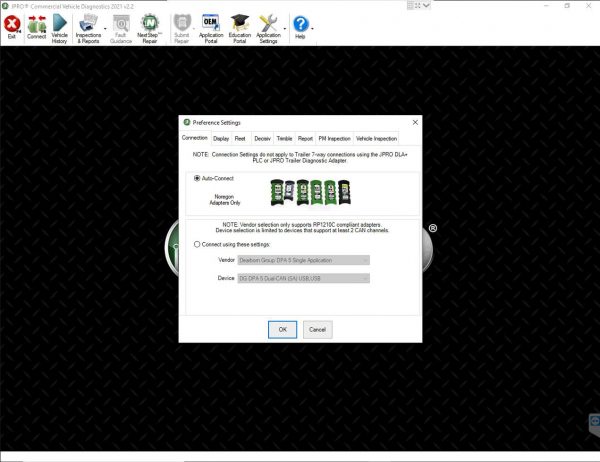Viewport: 600px width, 462px height.
Task: Click the blue Help question mark icon
Action: pyautogui.click(x=300, y=24)
